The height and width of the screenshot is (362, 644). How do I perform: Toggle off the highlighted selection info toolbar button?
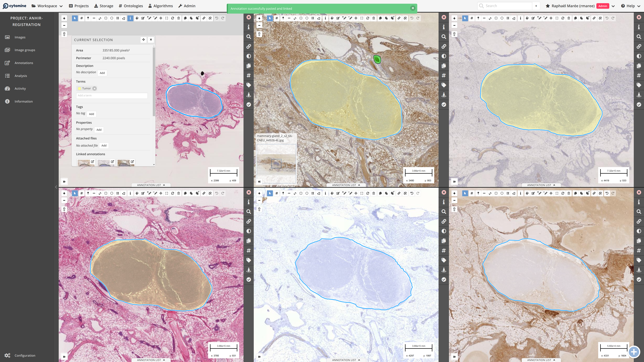point(130,18)
